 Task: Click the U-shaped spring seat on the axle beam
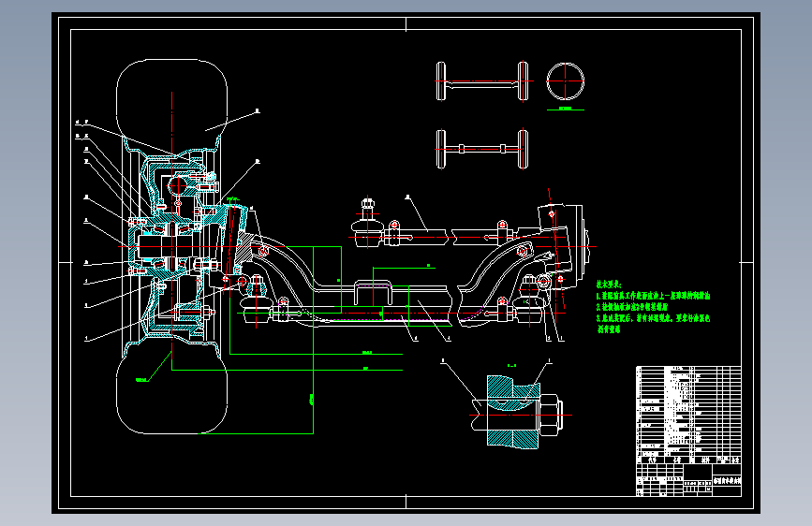pos(373,293)
